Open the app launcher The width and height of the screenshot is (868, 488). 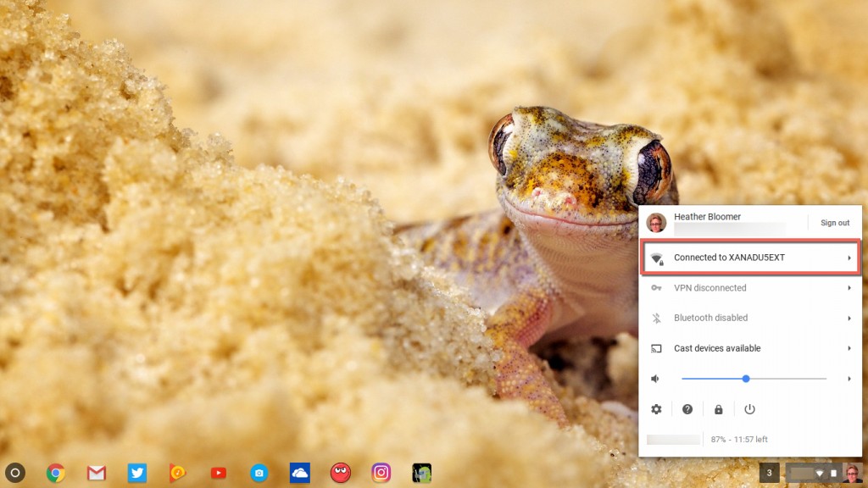click(17, 474)
